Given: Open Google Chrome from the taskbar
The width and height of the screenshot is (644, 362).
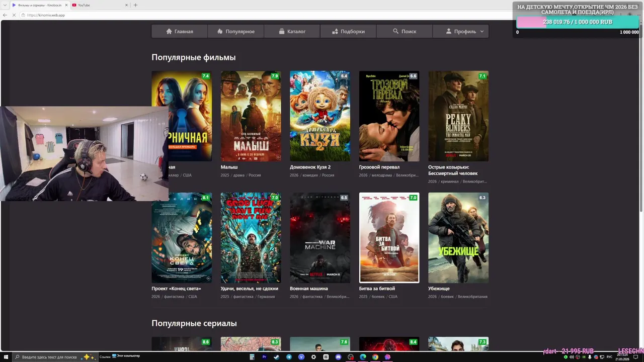Looking at the screenshot, I should 375,357.
